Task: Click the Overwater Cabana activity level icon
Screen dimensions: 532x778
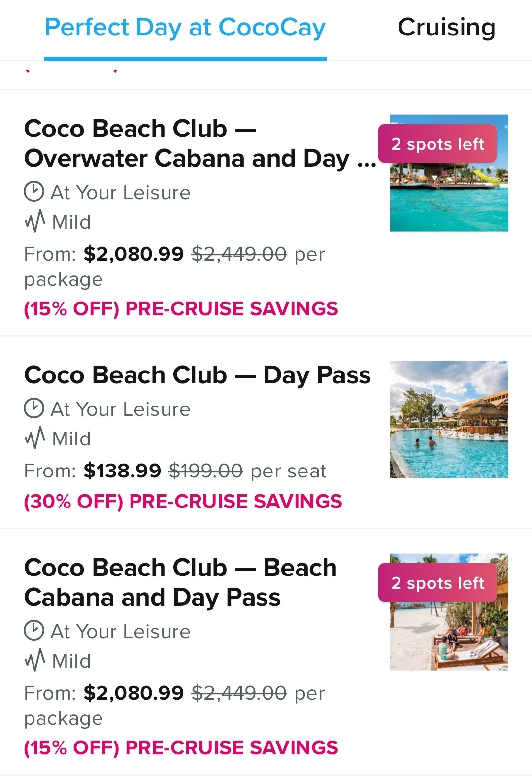Action: point(35,221)
